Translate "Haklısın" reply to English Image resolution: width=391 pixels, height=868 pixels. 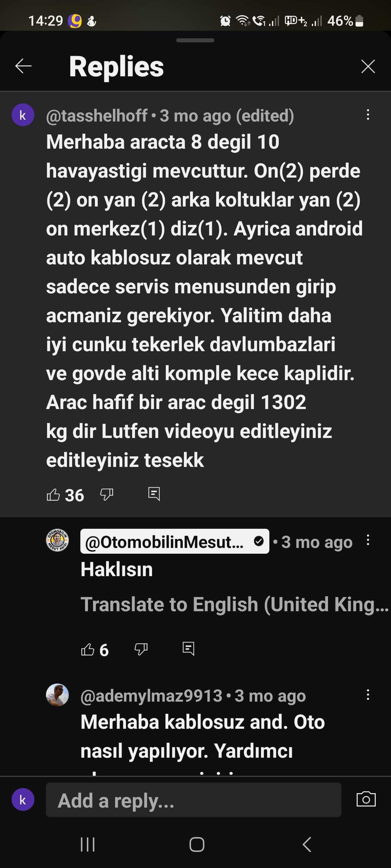pyautogui.click(x=235, y=604)
